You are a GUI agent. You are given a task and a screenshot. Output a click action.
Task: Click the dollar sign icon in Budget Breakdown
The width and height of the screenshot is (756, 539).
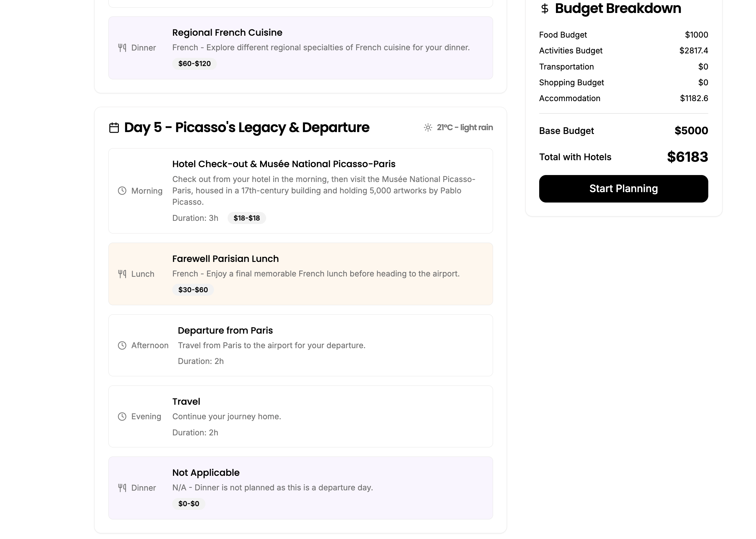pyautogui.click(x=545, y=9)
